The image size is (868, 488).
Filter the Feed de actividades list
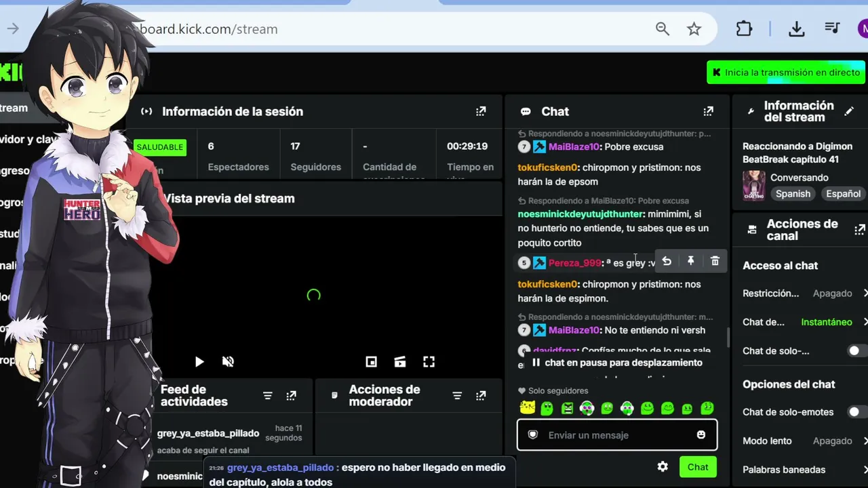pyautogui.click(x=267, y=396)
